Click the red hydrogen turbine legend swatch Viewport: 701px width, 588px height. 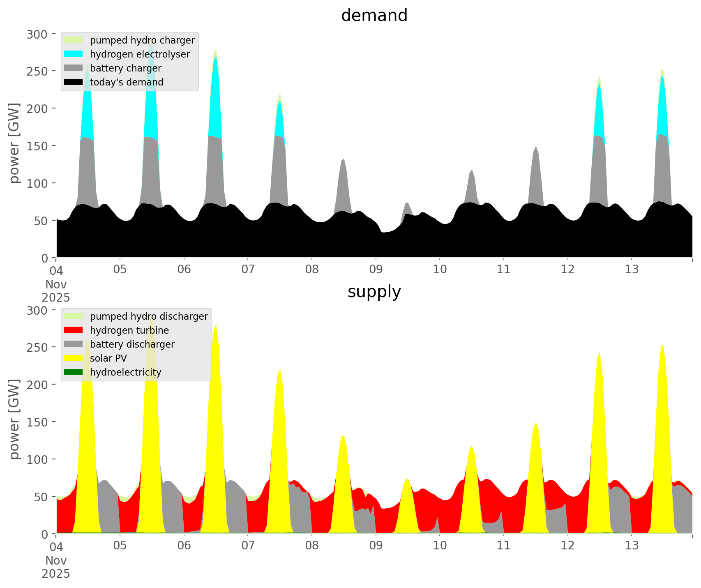74,330
